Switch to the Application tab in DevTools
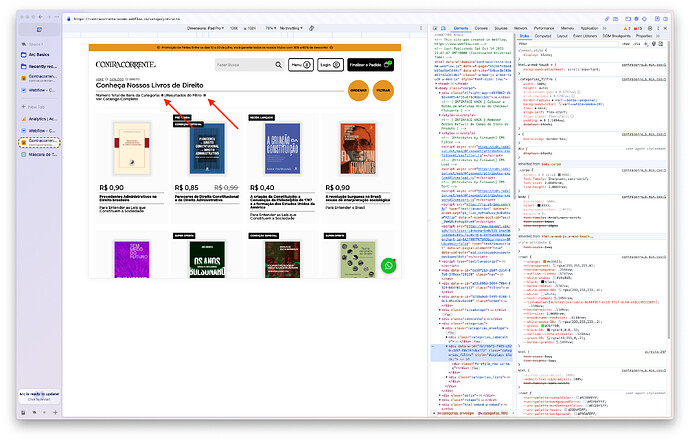This screenshot has height=441, width=690. [x=589, y=28]
